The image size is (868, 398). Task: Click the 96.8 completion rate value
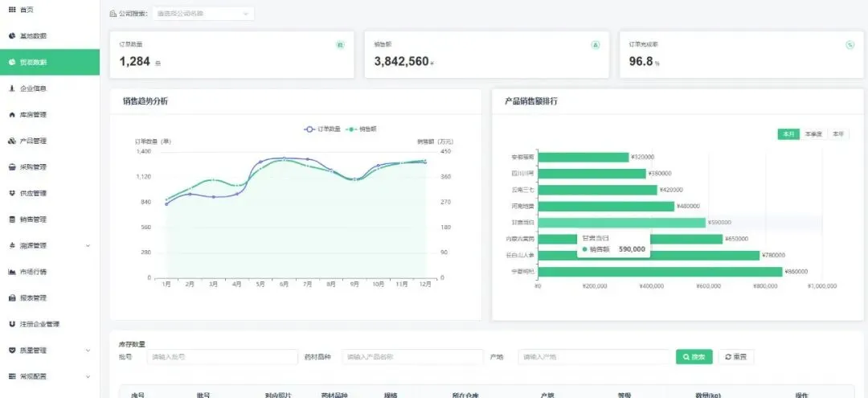tap(641, 61)
